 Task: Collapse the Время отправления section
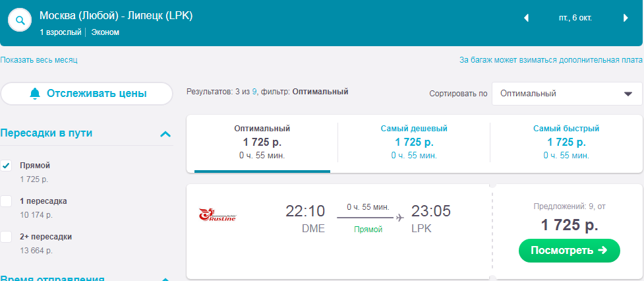(165, 278)
